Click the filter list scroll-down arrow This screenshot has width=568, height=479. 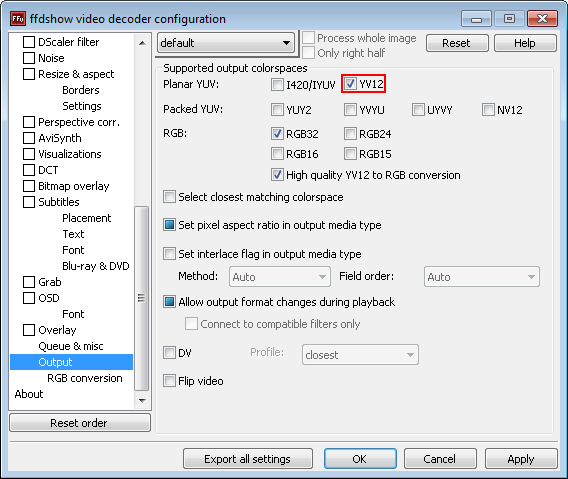coord(142,400)
